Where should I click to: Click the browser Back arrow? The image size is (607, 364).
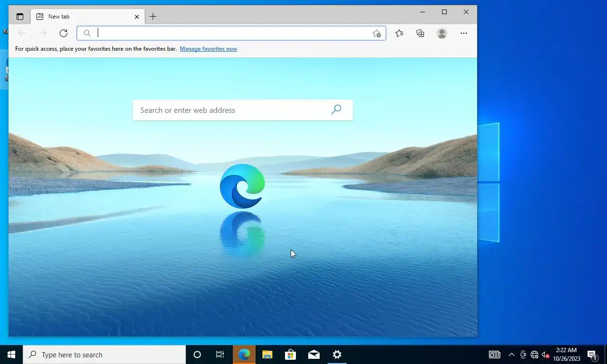coord(22,33)
